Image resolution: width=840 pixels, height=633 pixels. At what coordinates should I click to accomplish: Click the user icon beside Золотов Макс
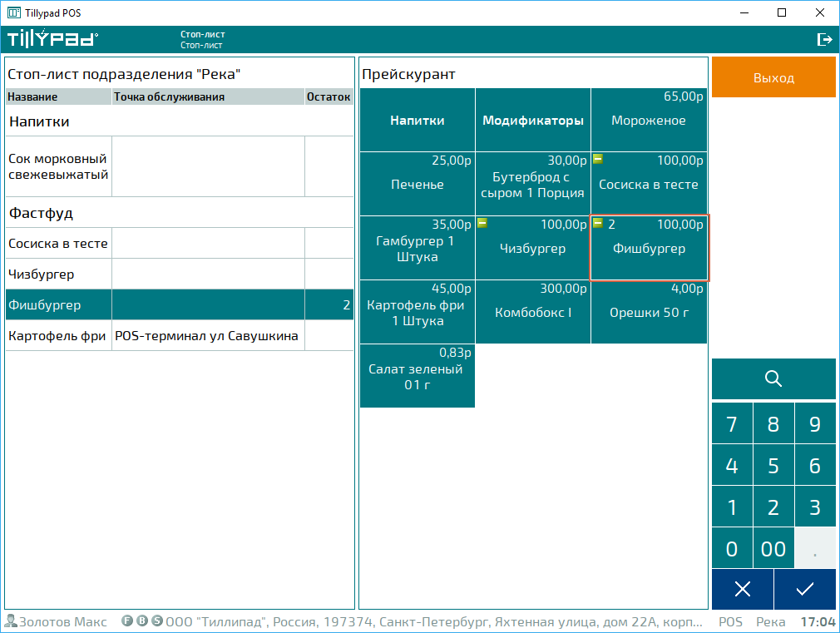(x=11, y=621)
